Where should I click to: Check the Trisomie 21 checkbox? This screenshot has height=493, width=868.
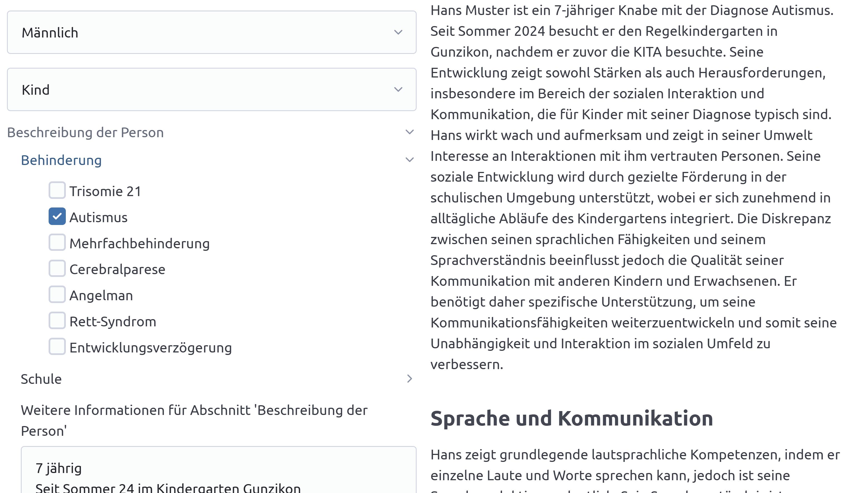(x=57, y=190)
